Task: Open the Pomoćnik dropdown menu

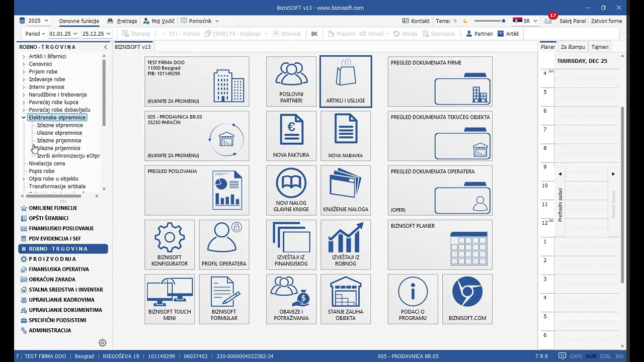Action: pos(200,21)
